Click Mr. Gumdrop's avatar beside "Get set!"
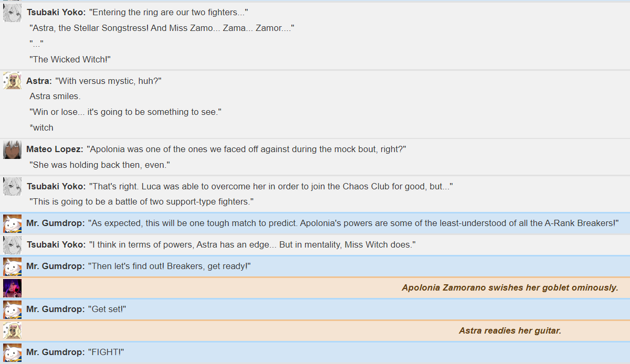 click(x=12, y=309)
